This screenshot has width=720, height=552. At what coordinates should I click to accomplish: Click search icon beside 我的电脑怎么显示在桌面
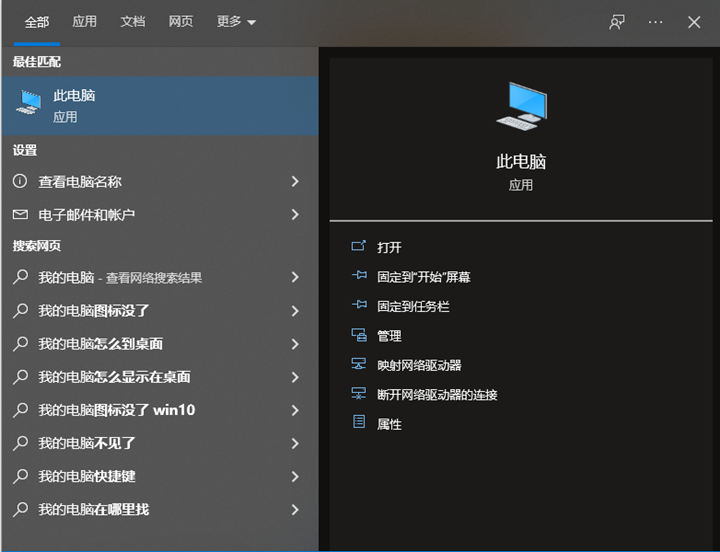20,377
